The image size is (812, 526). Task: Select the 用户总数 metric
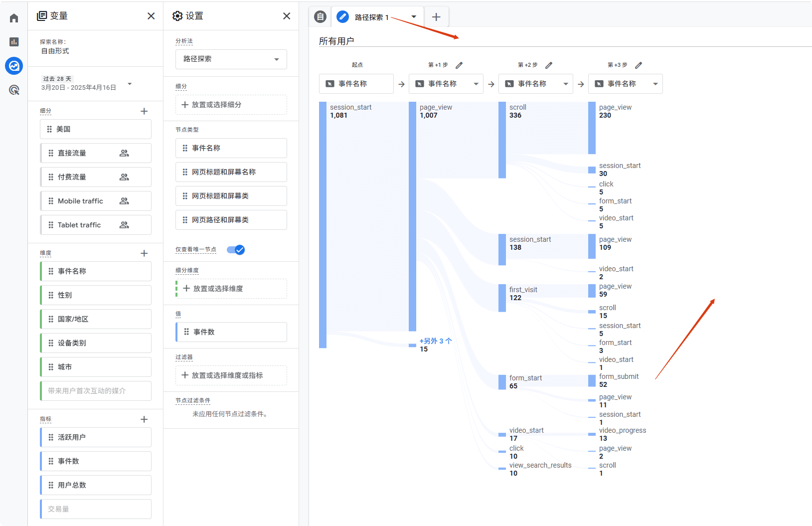tap(96, 485)
